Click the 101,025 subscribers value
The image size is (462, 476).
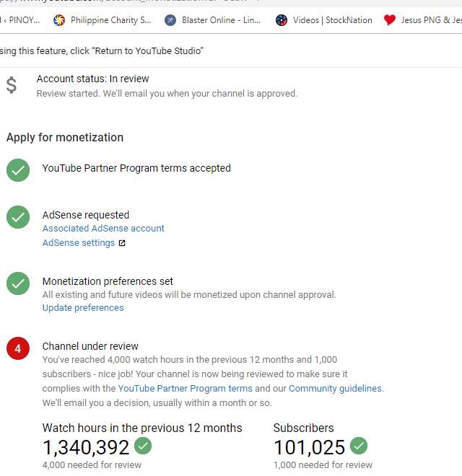tap(310, 448)
